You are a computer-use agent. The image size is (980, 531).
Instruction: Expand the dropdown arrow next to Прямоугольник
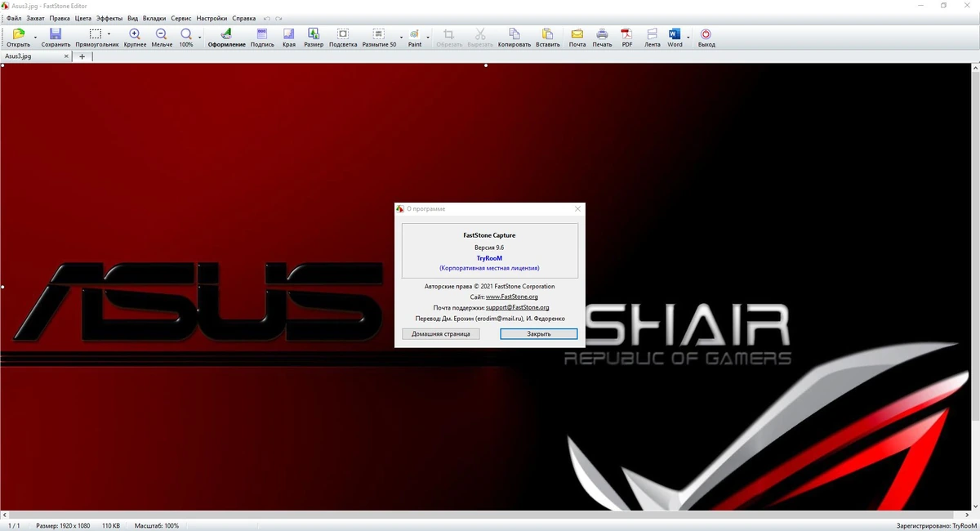tap(109, 34)
